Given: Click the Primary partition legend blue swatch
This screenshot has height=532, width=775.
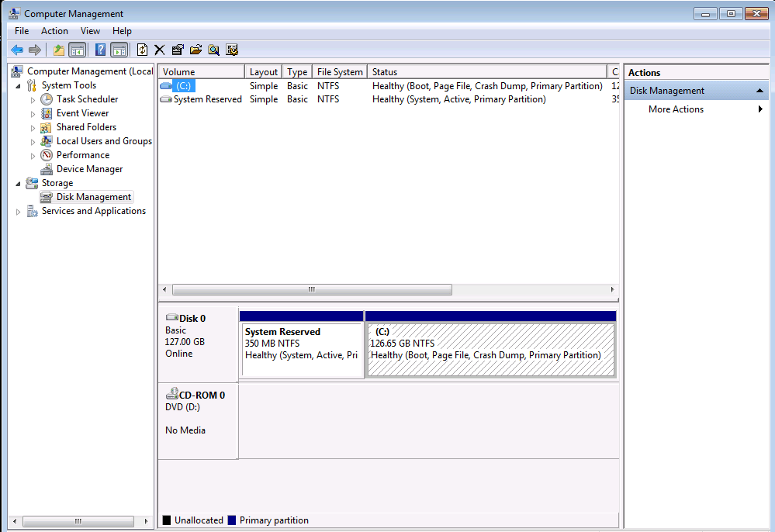Looking at the screenshot, I should [x=232, y=520].
